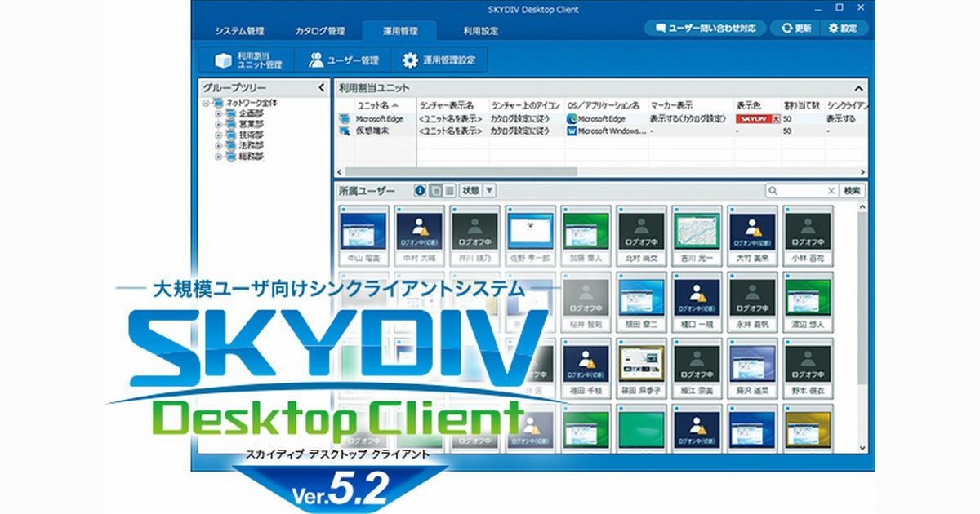
Task: Click the ユーザー問い合わせ対応 button
Action: tap(706, 28)
